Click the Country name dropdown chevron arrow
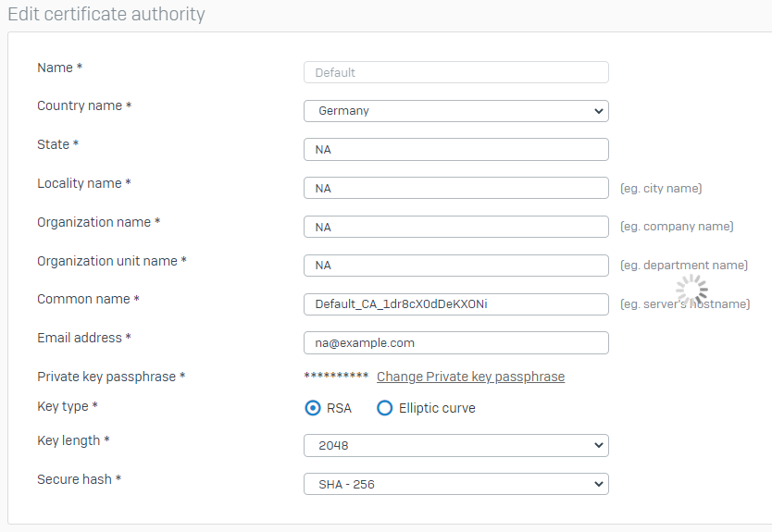Screen dimensions: 772x532 click(x=598, y=111)
